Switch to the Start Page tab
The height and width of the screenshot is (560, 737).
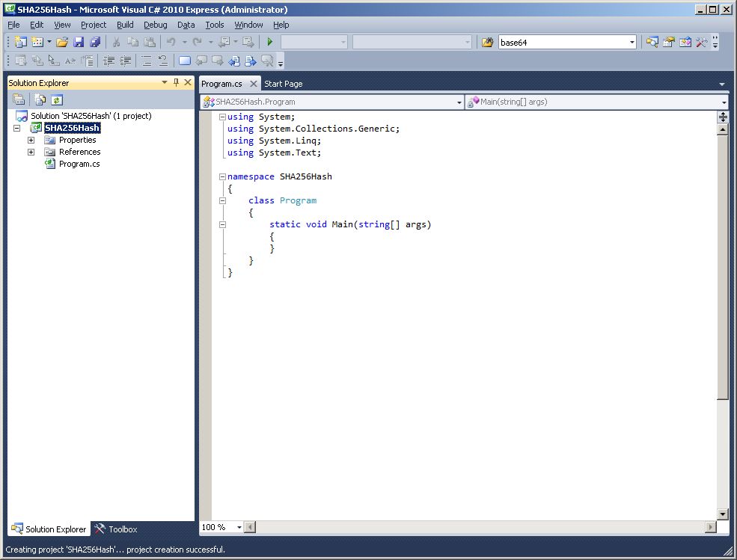point(284,84)
